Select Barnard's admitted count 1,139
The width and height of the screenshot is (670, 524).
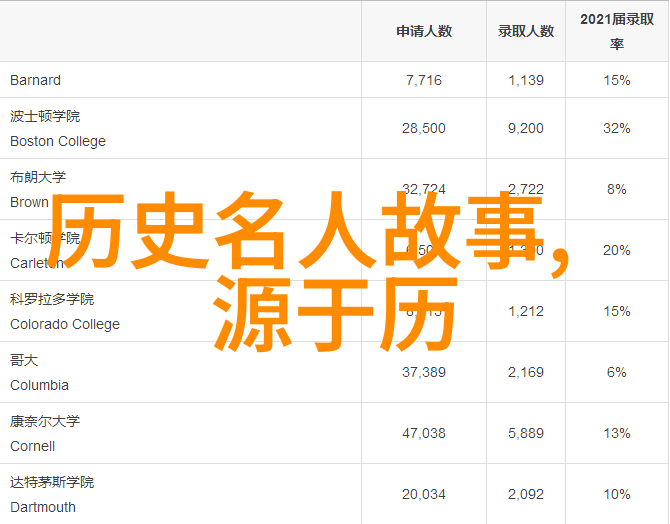(x=526, y=80)
